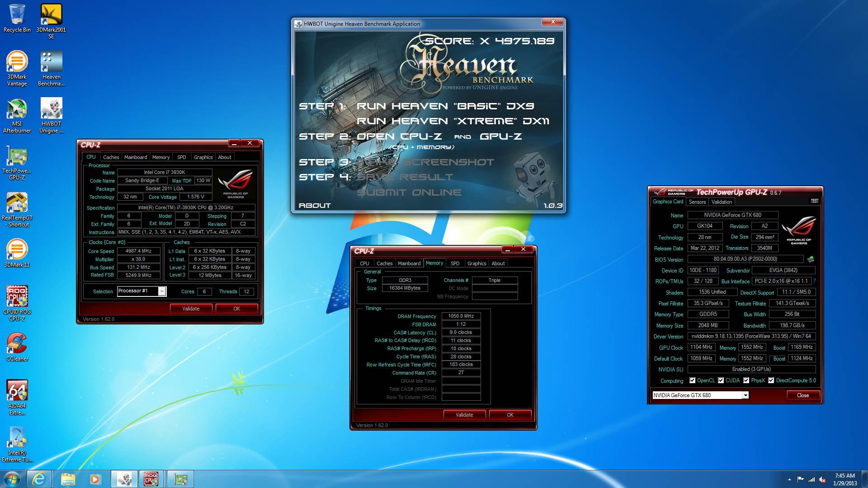This screenshot has height=488, width=868.
Task: Click Validate in the left CPU-Z window
Action: click(191, 309)
